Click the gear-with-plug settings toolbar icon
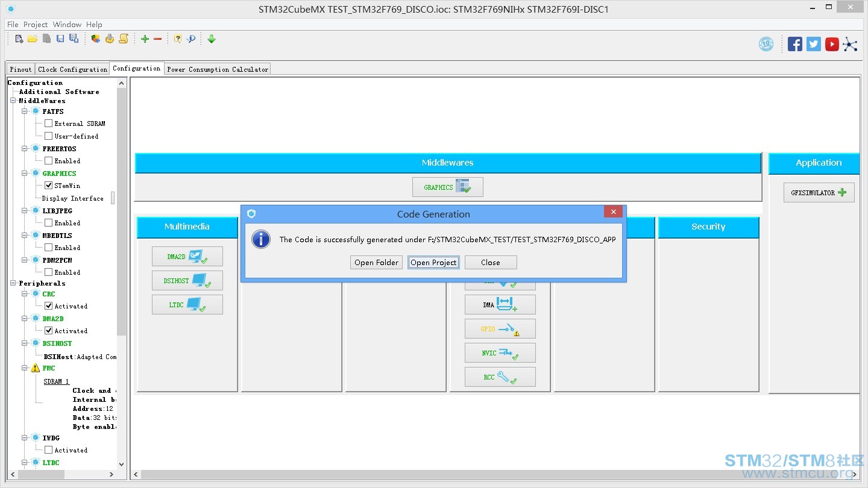 [109, 39]
